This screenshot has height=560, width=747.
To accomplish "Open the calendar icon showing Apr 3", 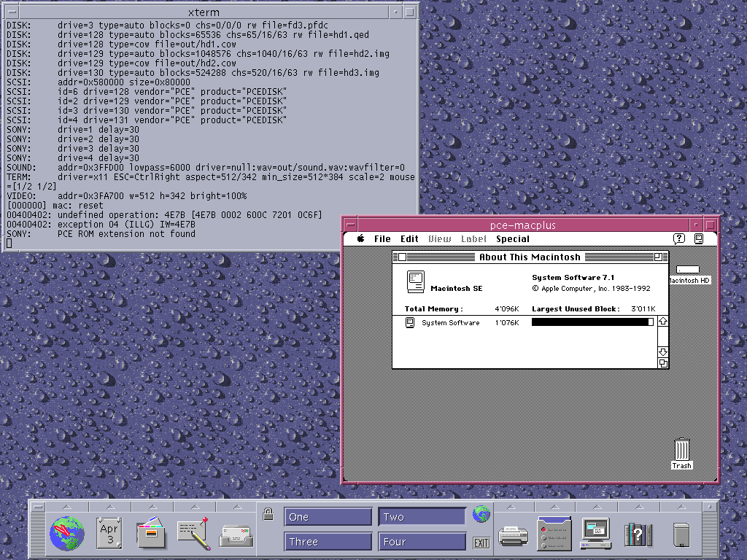I will 109,533.
